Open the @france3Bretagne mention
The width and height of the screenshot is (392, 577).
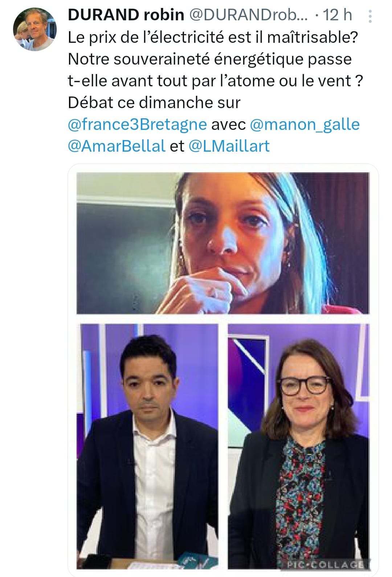137,124
